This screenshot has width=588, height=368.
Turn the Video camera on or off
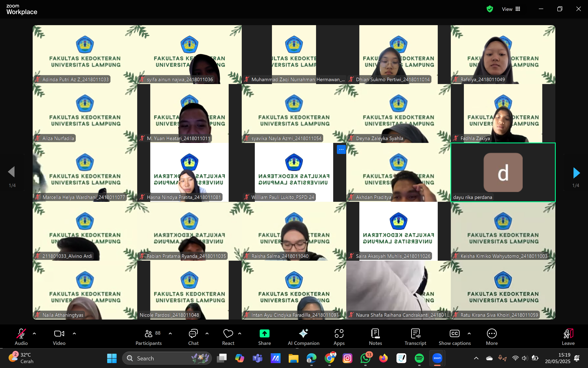(59, 337)
